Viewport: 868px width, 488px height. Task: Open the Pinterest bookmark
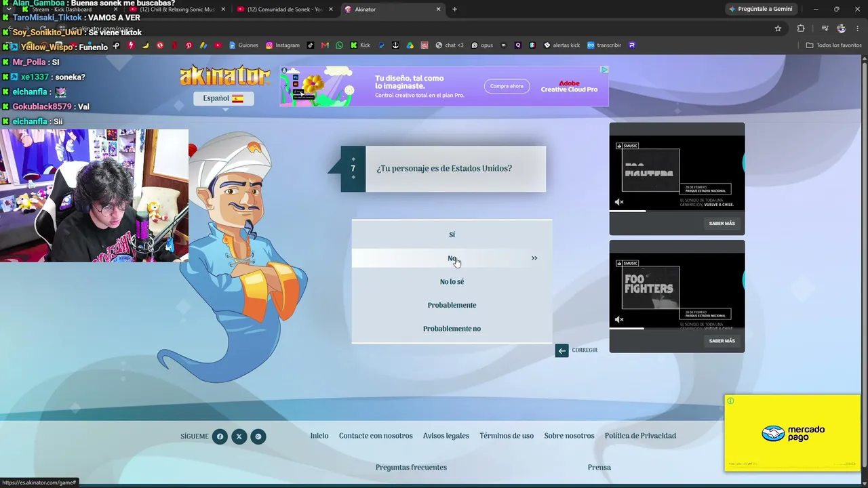click(189, 45)
